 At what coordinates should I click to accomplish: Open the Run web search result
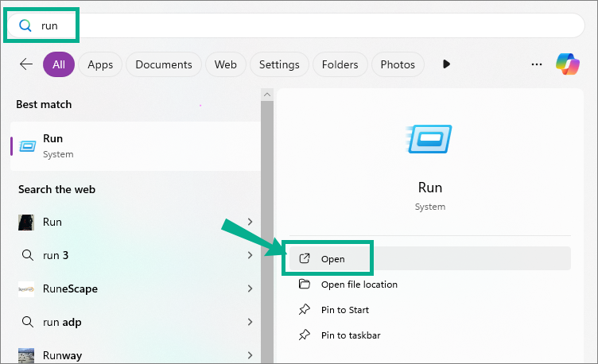pyautogui.click(x=135, y=222)
